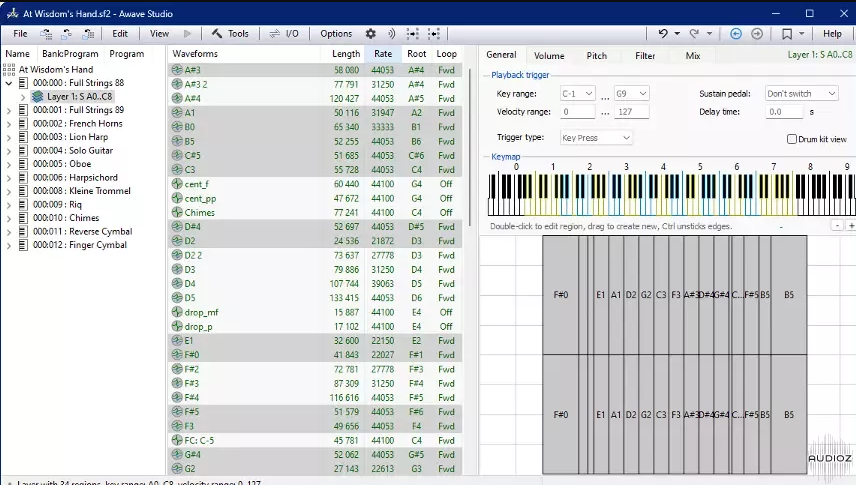Click the third file icon left of Edit
The image size is (856, 485).
(88, 34)
